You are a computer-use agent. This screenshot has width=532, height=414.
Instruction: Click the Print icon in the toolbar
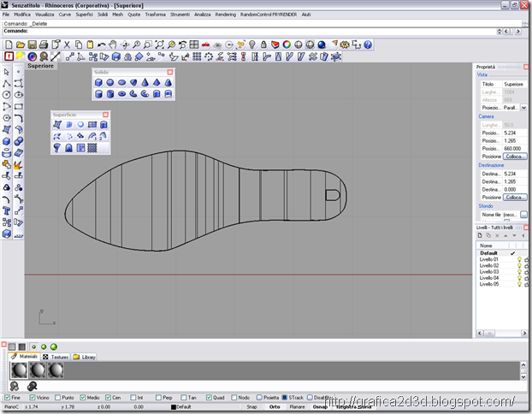click(44, 44)
